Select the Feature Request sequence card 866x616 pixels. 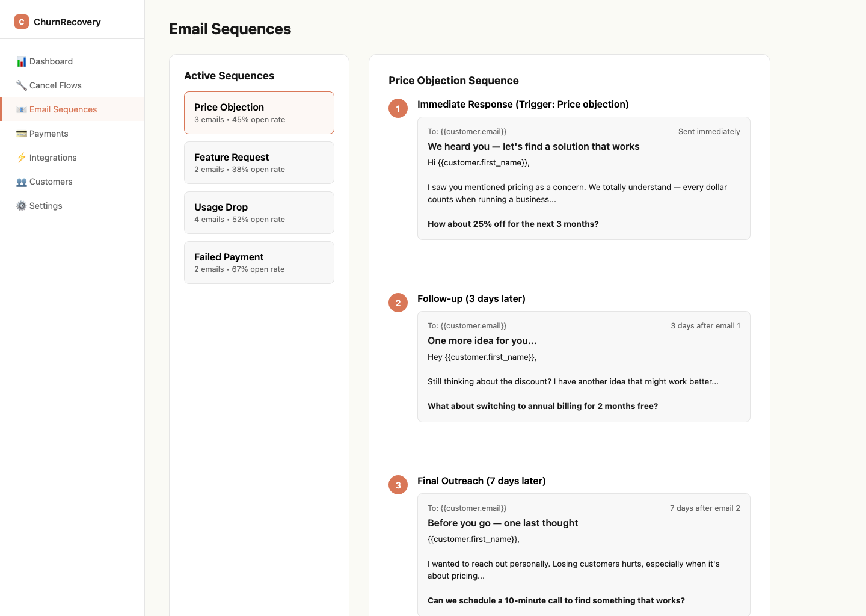point(259,162)
